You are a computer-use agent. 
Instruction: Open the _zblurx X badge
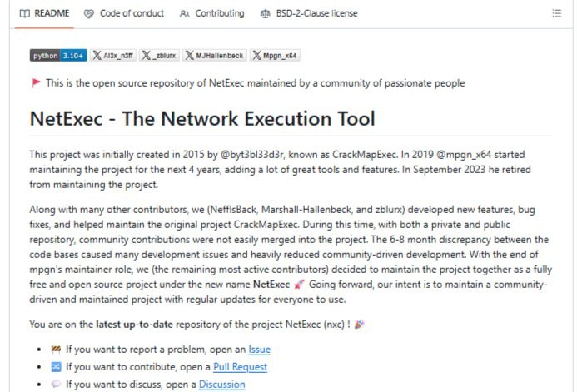coord(159,56)
